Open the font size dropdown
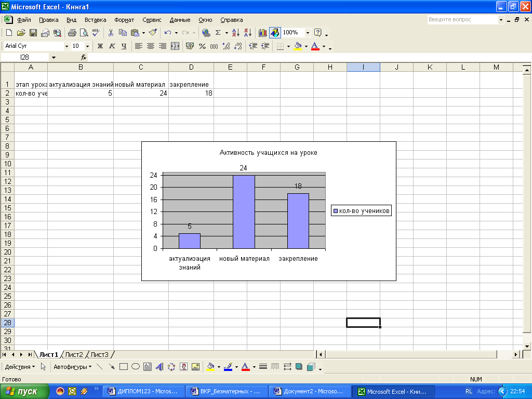532x399 pixels. click(x=87, y=46)
